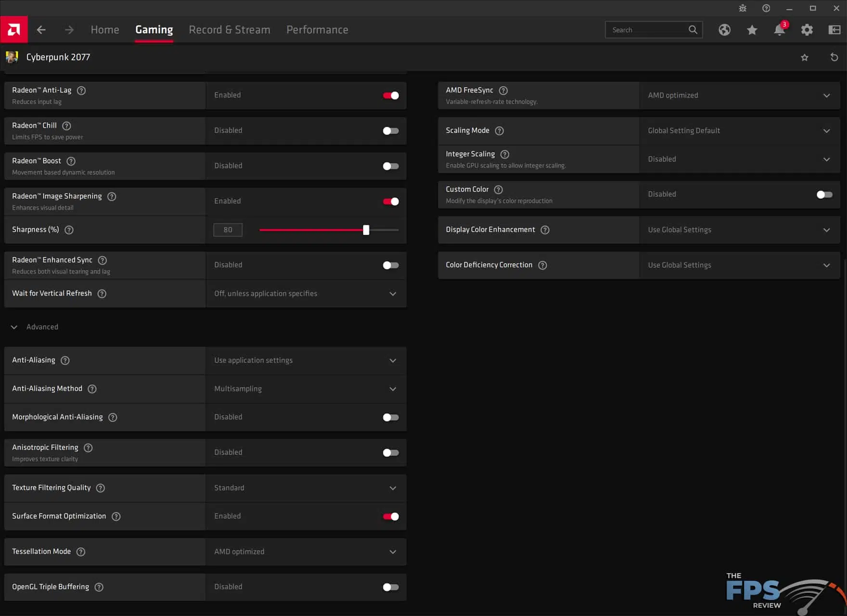This screenshot has height=616, width=847.
Task: Open help for Radeon Enhanced Sync
Action: click(103, 260)
